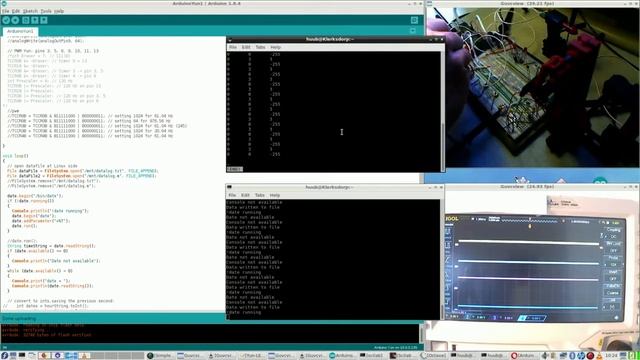Screen dimensions: 640x360
Task: Expand the tab options arrow in Arduino
Action: pos(413,31)
